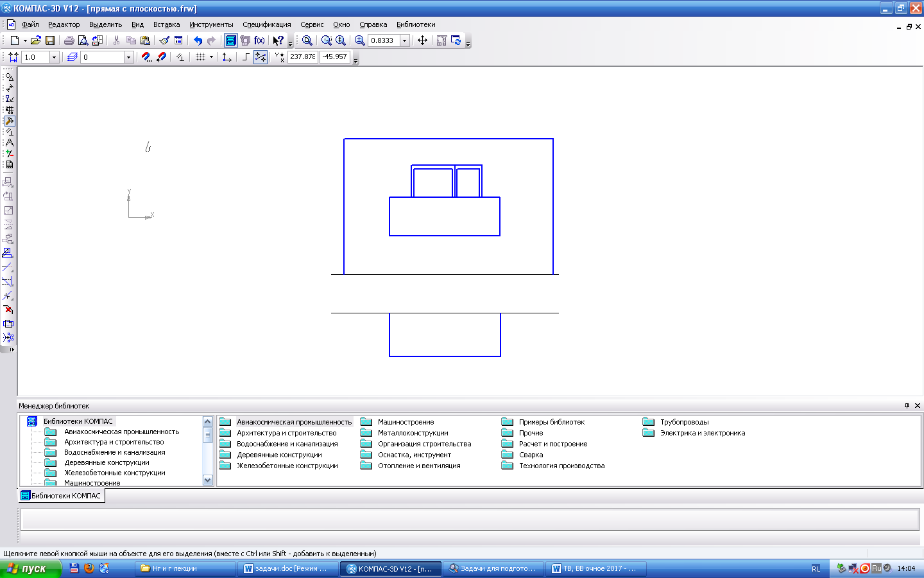The image size is (924, 578).
Task: Select Архитектура и строительство in library tree
Action: click(114, 442)
